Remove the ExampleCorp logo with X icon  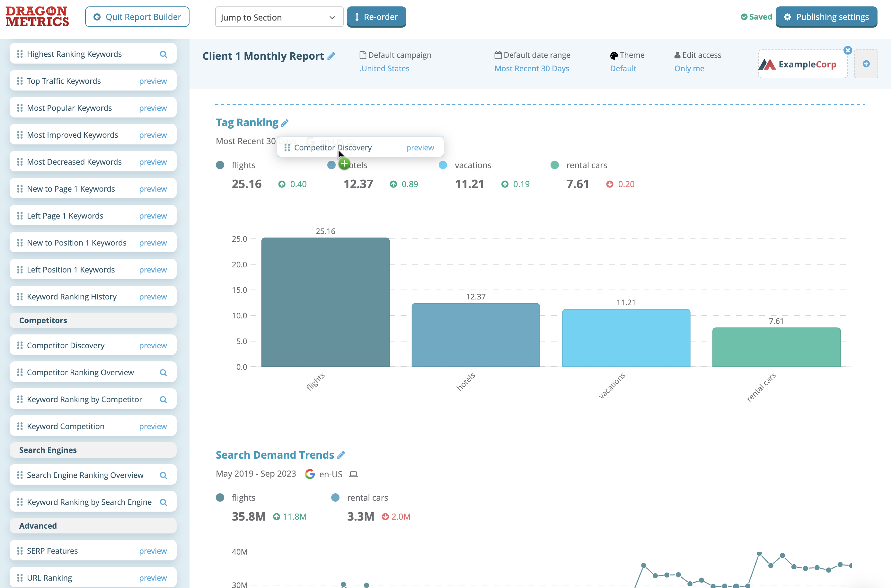(x=848, y=50)
